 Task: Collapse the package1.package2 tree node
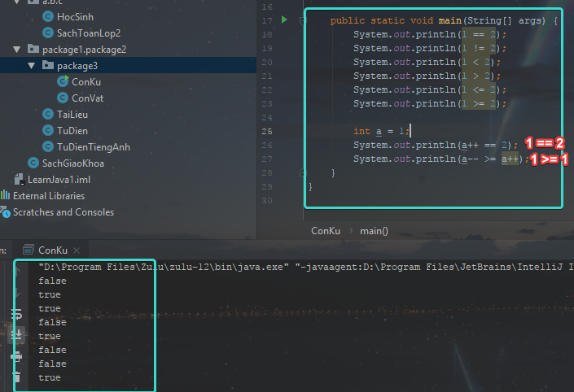16,49
